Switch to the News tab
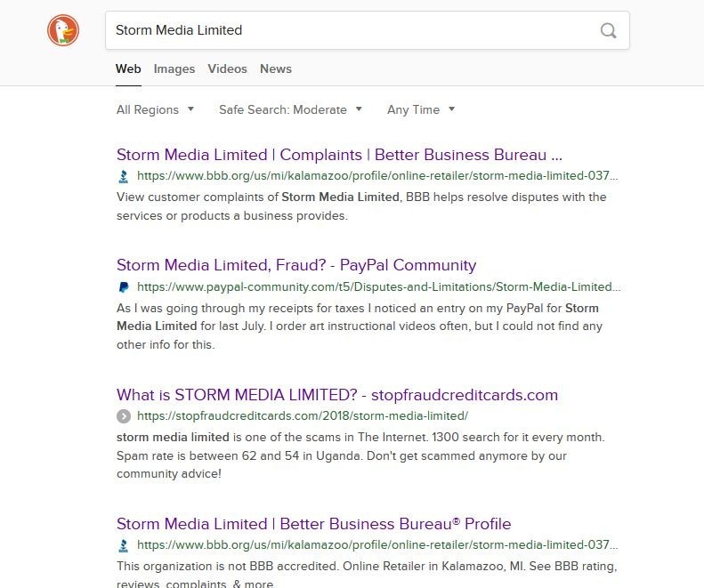The width and height of the screenshot is (704, 588). point(276,69)
